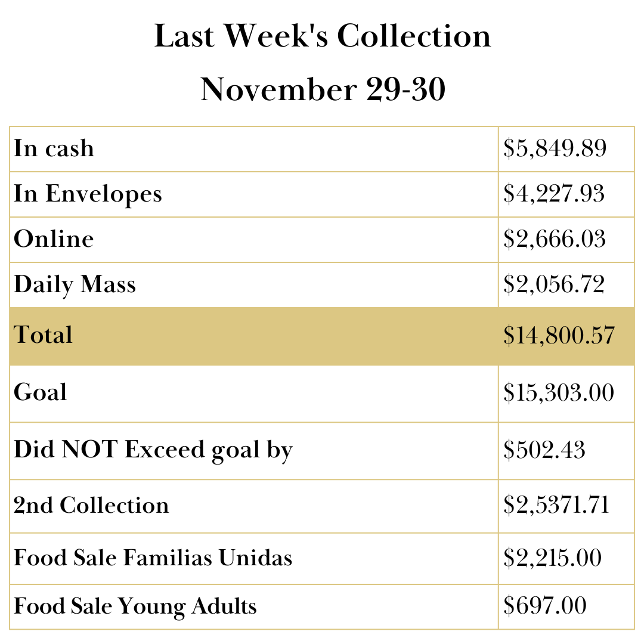This screenshot has width=644, height=644.
Task: Select the $14,800.57 total amount
Action: (x=559, y=335)
